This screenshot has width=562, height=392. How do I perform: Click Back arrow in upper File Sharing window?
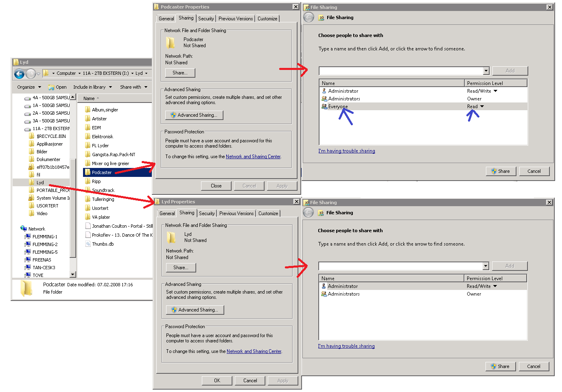tap(309, 17)
